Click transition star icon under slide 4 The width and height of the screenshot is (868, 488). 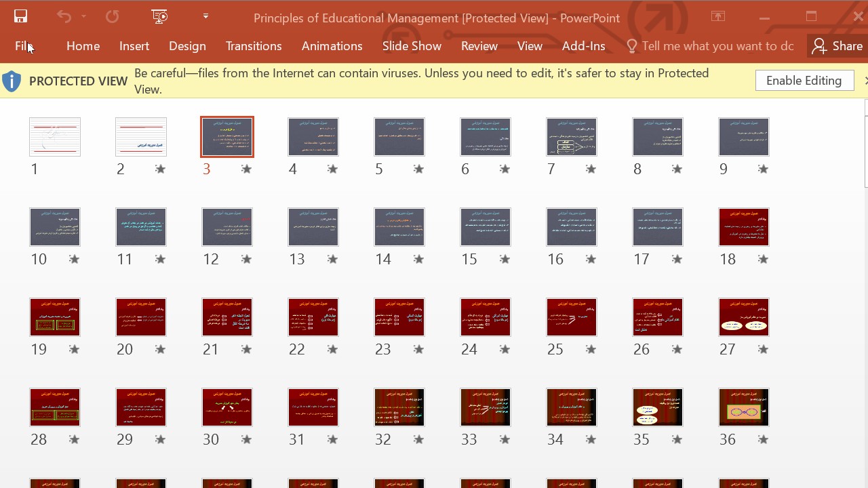(332, 169)
